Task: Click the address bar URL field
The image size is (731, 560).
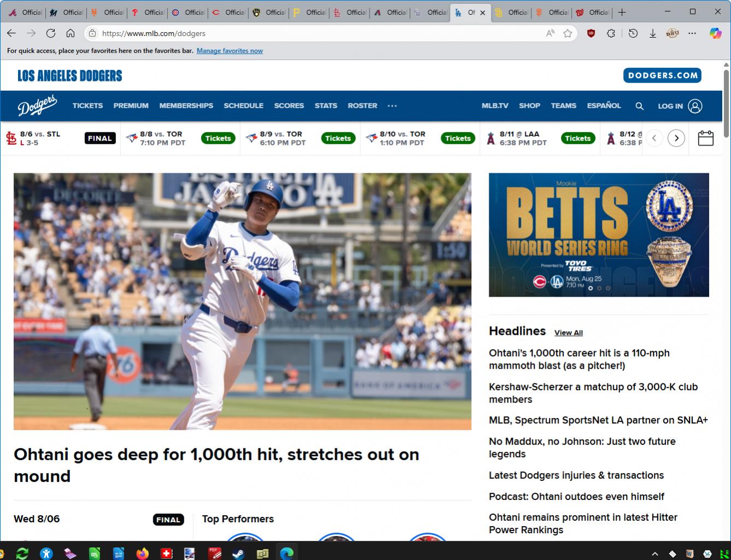Action: (x=317, y=33)
